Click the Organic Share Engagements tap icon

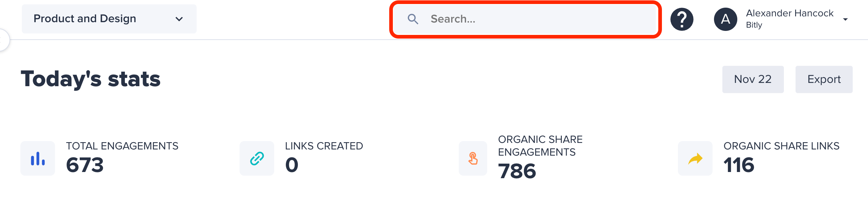point(473,158)
